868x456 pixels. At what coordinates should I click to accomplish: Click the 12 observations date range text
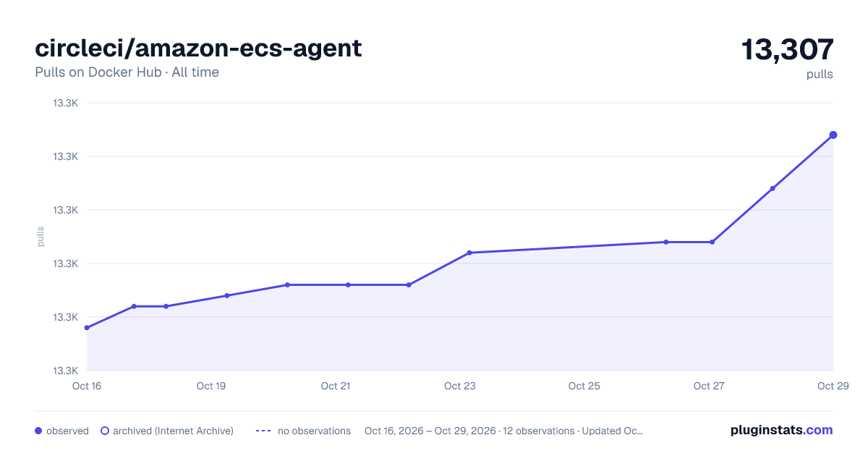pos(503,431)
